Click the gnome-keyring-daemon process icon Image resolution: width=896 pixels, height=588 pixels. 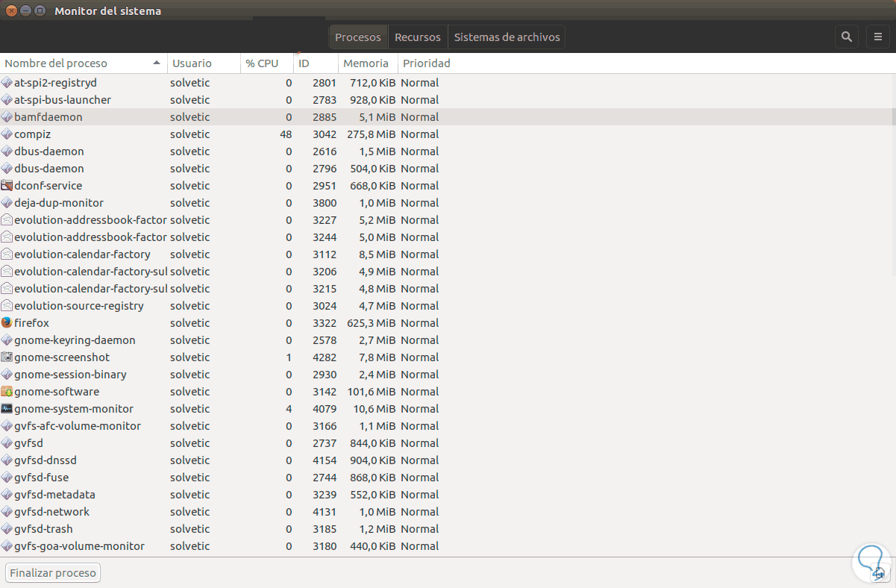tap(7, 340)
